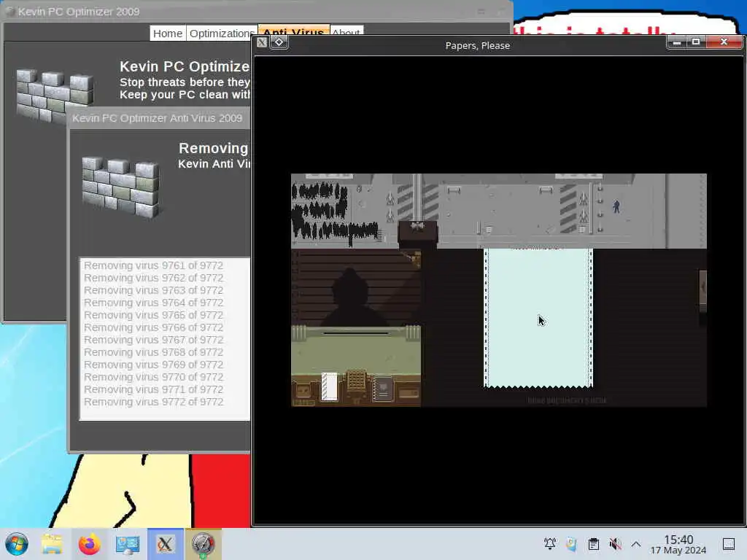747x560 pixels.
Task: Open the system settings taskbar icon
Action: pyautogui.click(x=127, y=544)
